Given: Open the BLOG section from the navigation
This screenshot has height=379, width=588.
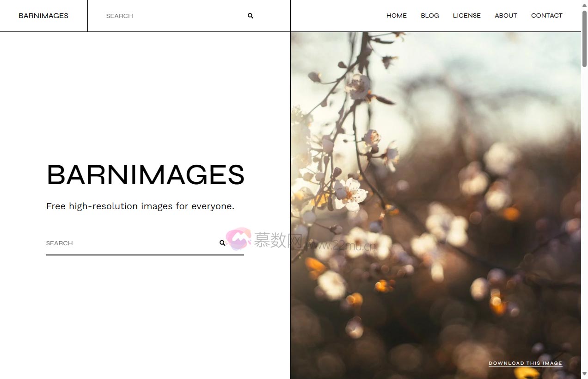Looking at the screenshot, I should pos(429,15).
